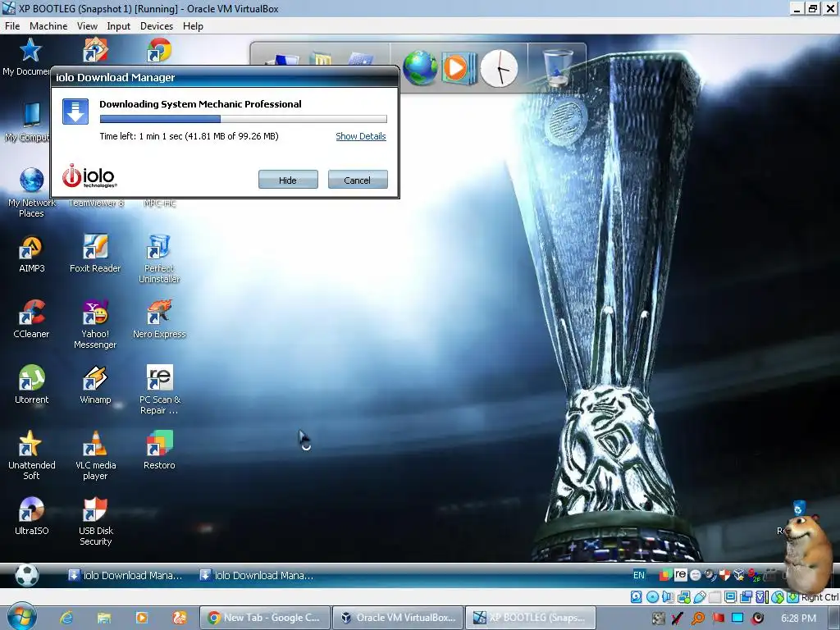The height and width of the screenshot is (630, 840).
Task: Select the My Documents star icon
Action: tap(30, 50)
